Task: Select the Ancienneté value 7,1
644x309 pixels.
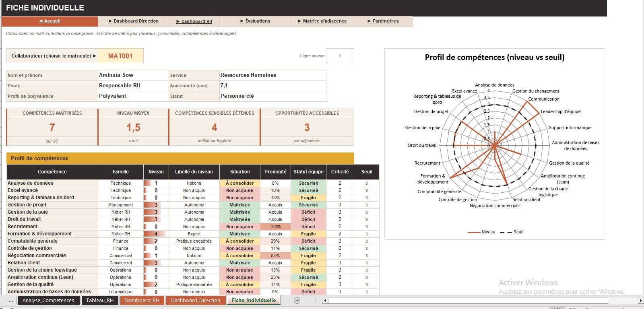Action: 272,86
